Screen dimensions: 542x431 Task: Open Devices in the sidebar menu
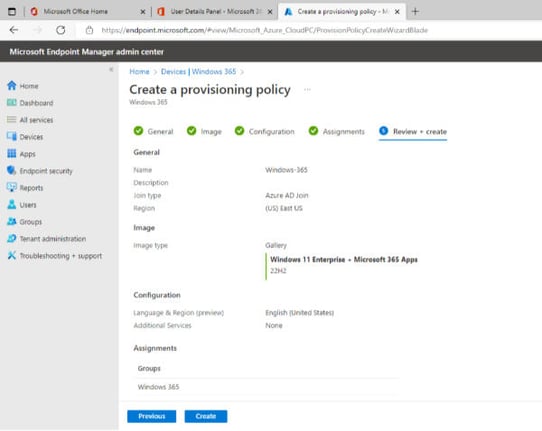click(x=31, y=137)
